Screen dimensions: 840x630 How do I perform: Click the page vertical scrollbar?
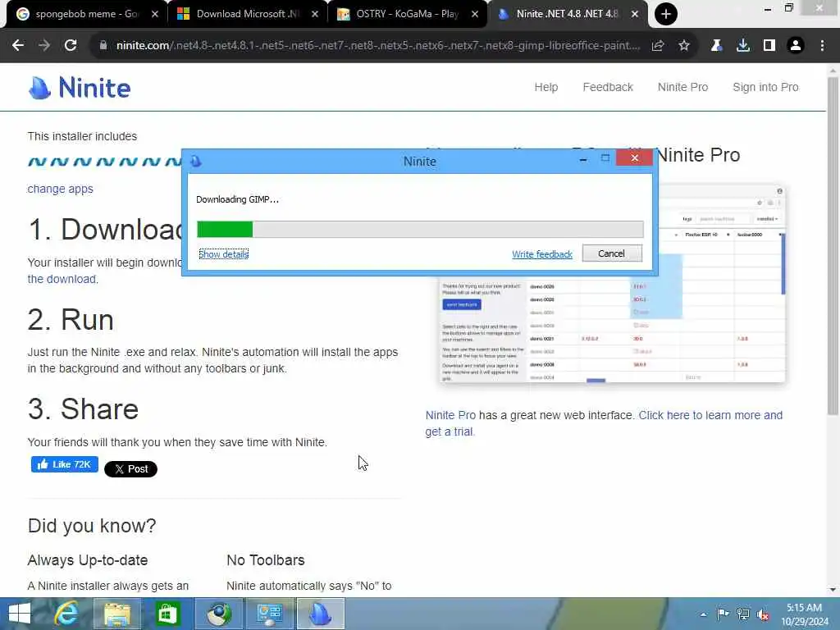tap(833, 246)
